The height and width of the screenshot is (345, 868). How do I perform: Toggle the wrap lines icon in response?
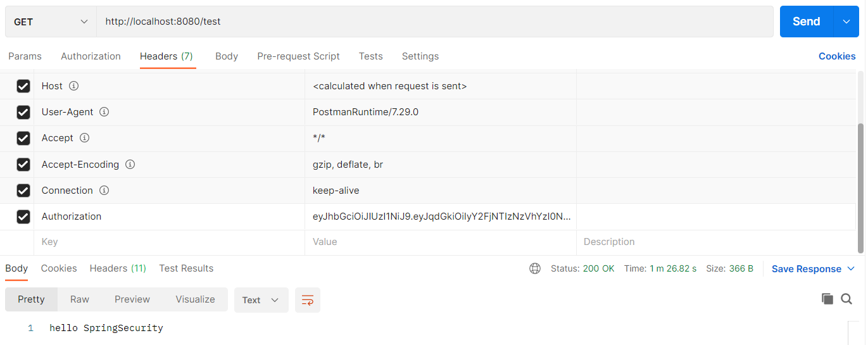point(308,300)
